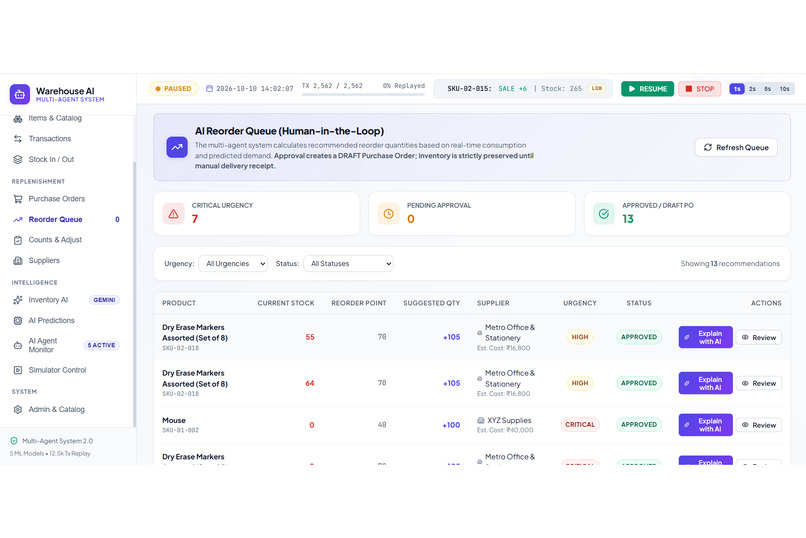This screenshot has height=538, width=806.
Task: Open the All Urgencies dropdown
Action: pyautogui.click(x=233, y=264)
